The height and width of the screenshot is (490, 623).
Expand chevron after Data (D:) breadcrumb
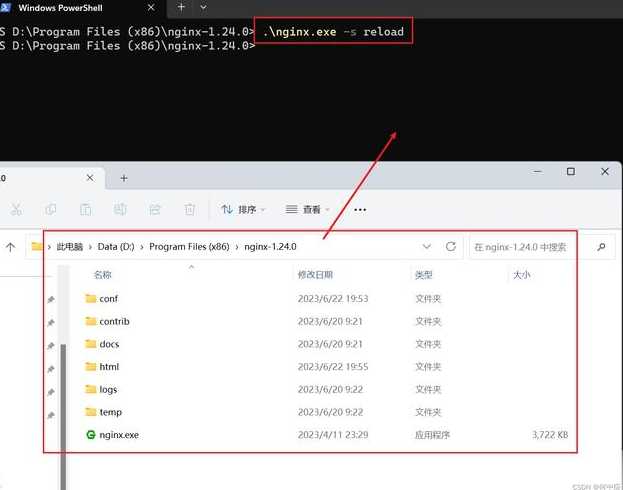[x=142, y=247]
